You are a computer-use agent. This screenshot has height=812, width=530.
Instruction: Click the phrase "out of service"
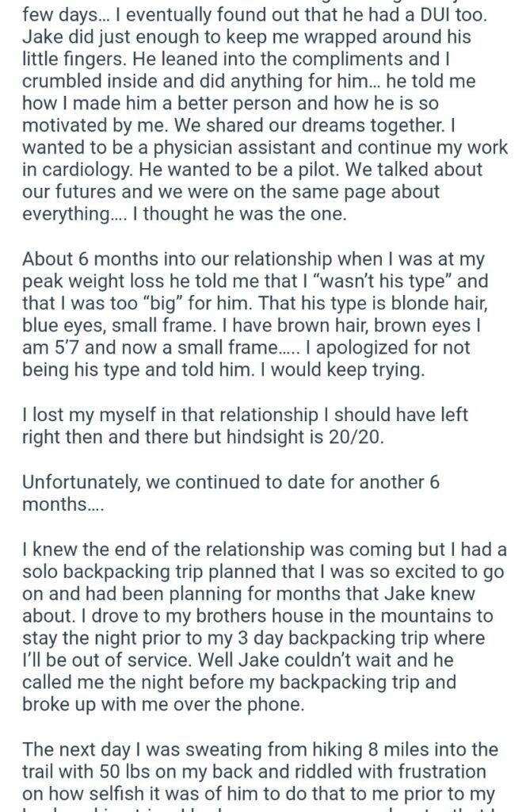point(135,661)
